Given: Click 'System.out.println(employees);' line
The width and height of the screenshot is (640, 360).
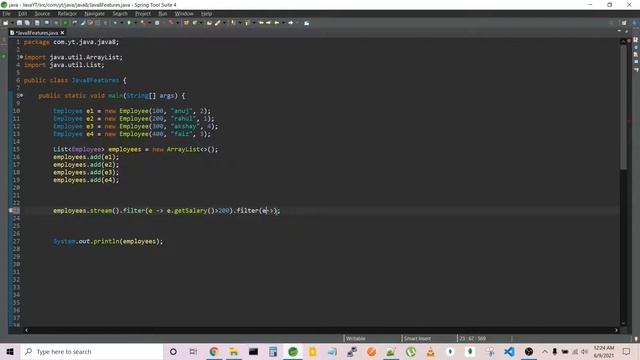Looking at the screenshot, I should coord(108,241).
